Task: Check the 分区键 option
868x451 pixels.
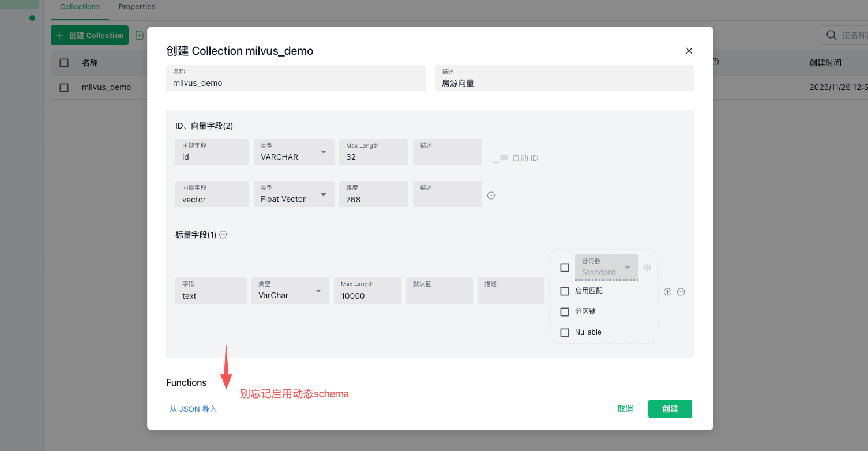Action: pos(565,312)
